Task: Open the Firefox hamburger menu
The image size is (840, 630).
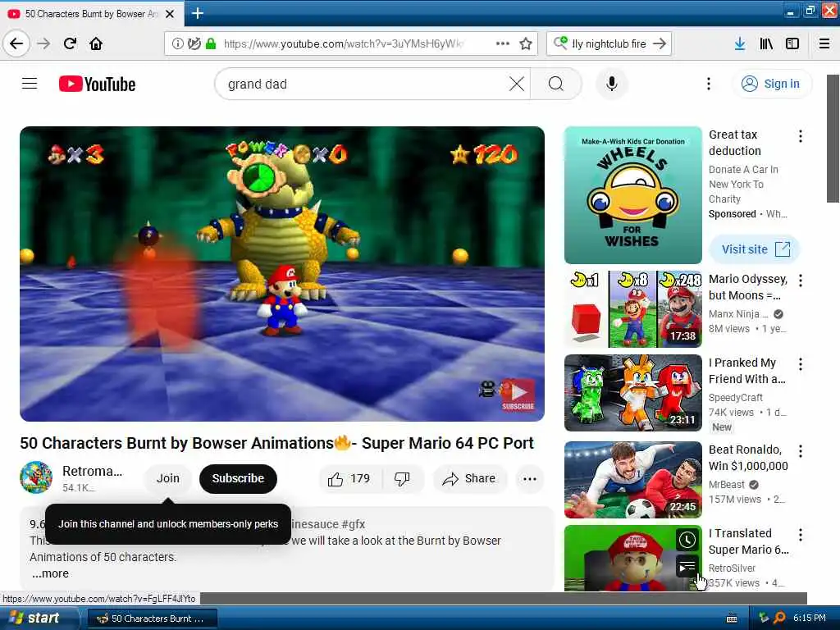Action: coord(824,43)
